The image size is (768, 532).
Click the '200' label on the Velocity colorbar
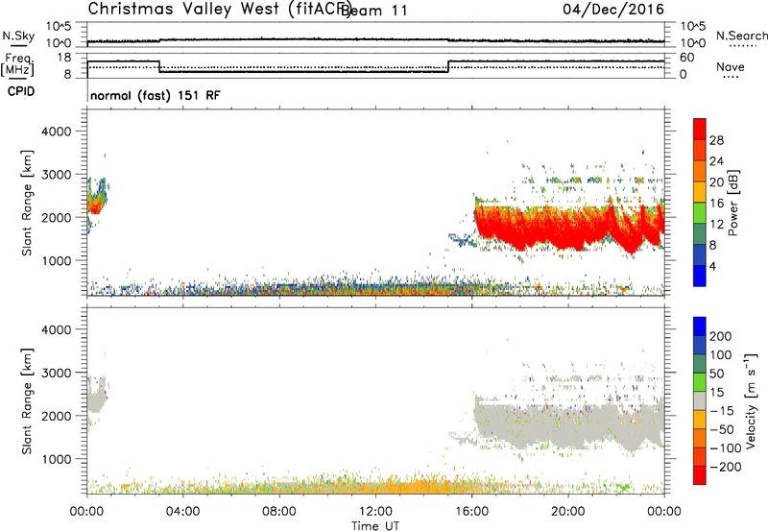[721, 336]
